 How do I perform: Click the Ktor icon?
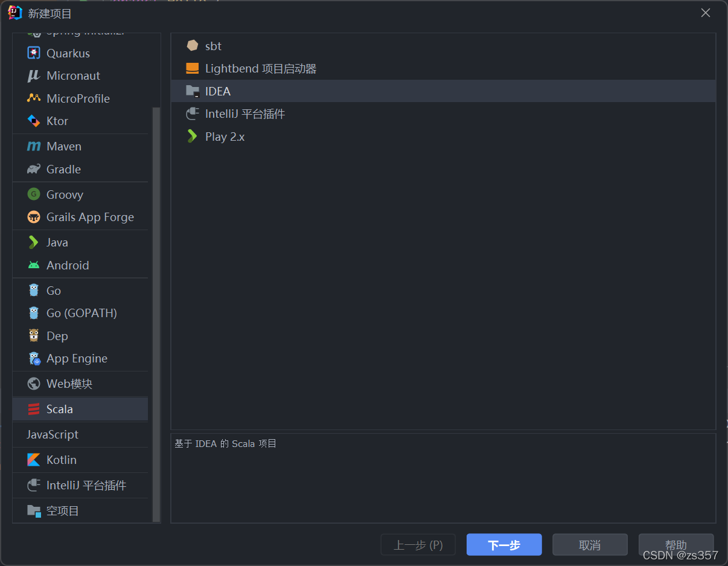pyautogui.click(x=34, y=121)
